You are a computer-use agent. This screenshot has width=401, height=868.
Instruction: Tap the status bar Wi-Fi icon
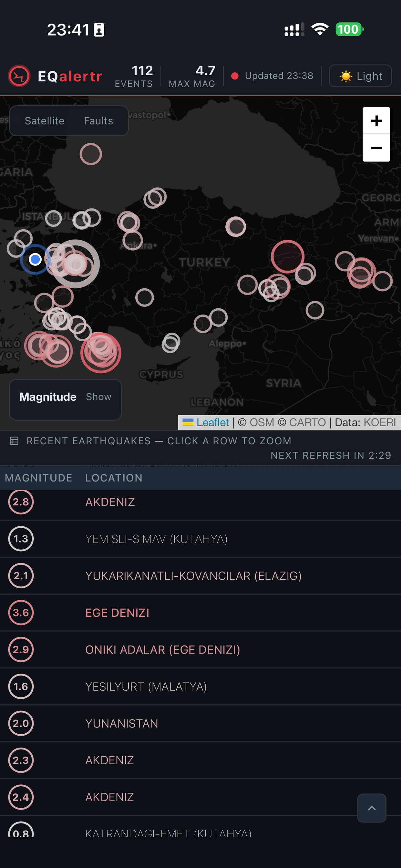pos(320,29)
